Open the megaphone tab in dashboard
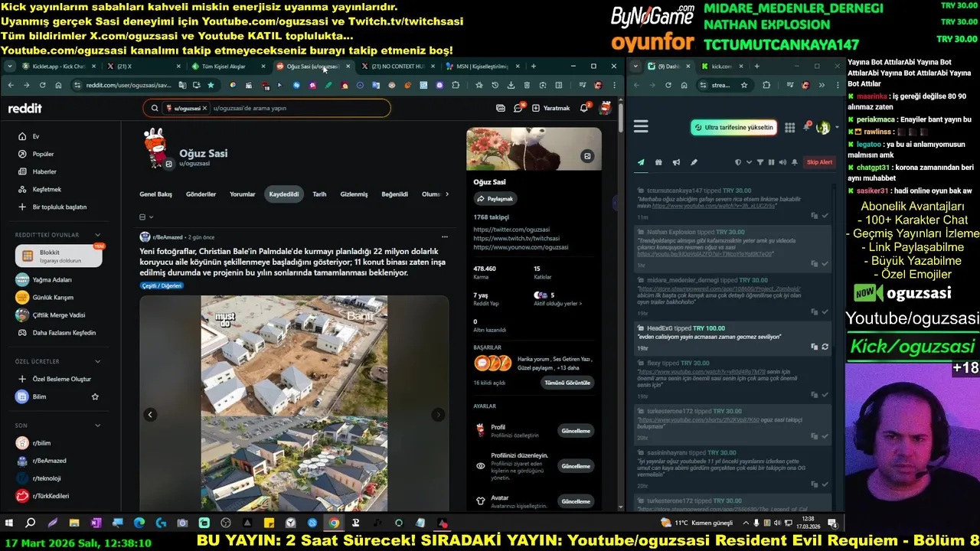Viewport: 980px width, 551px height. [676, 162]
